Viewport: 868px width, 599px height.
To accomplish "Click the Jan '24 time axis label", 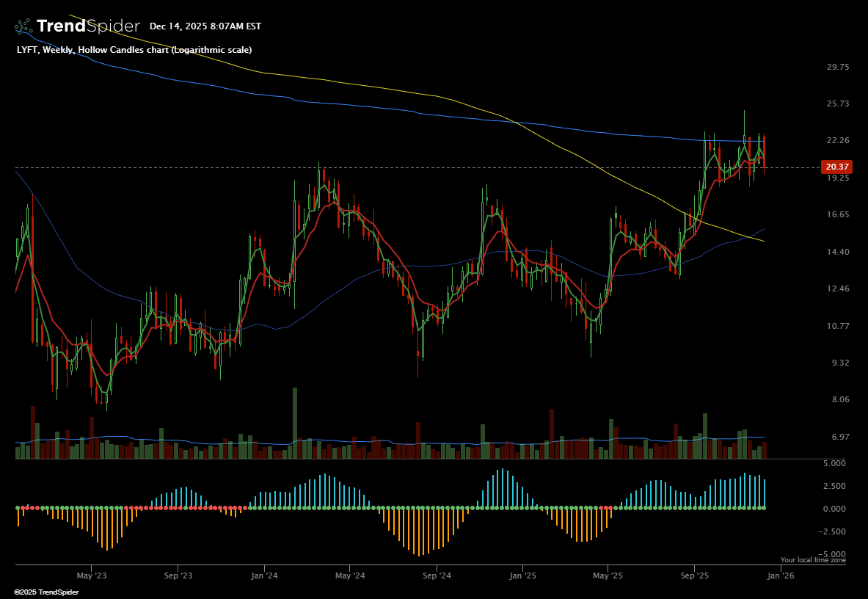I will pos(263,576).
